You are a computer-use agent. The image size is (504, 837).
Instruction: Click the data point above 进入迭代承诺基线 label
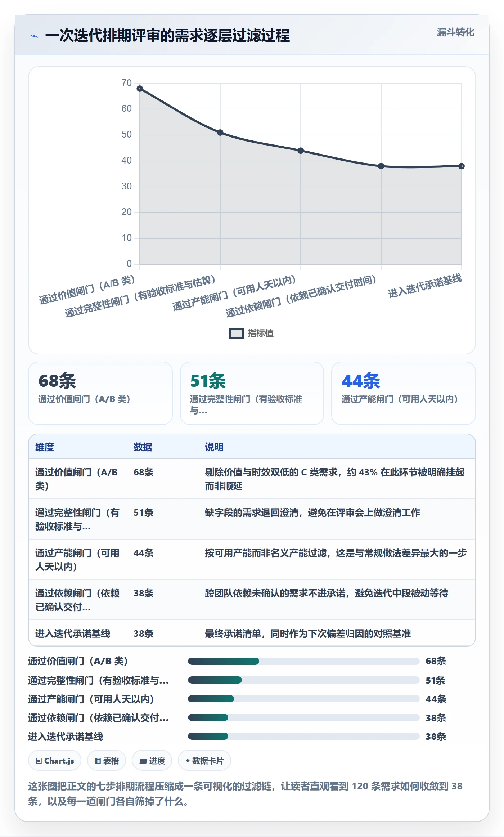[x=462, y=166]
